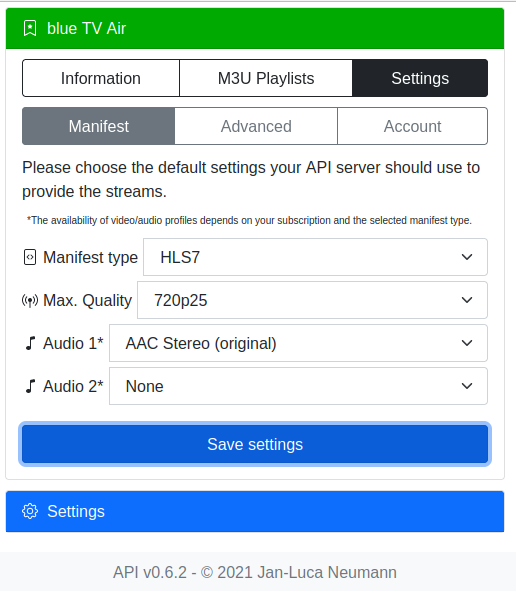
Task: Open the Advanced sub-tab
Action: [256, 126]
